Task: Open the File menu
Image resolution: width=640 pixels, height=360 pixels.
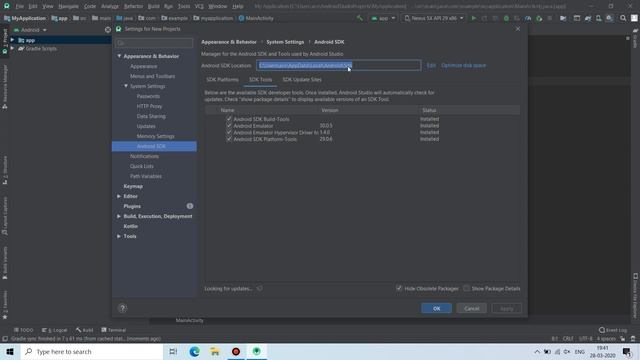Action: pos(19,6)
